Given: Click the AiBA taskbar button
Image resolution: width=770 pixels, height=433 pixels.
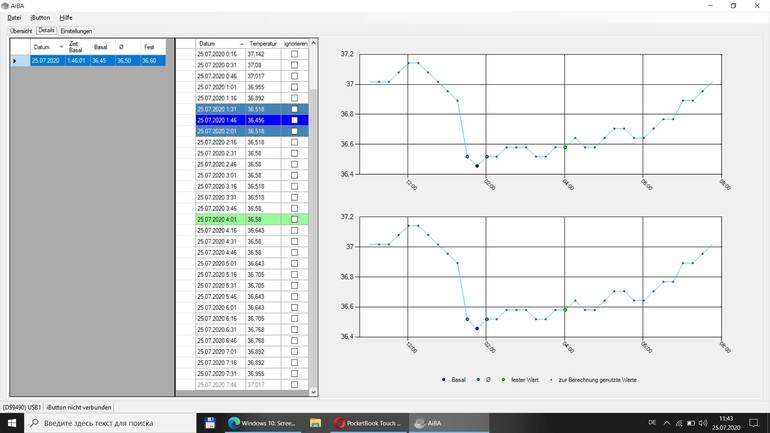Looking at the screenshot, I should [428, 423].
